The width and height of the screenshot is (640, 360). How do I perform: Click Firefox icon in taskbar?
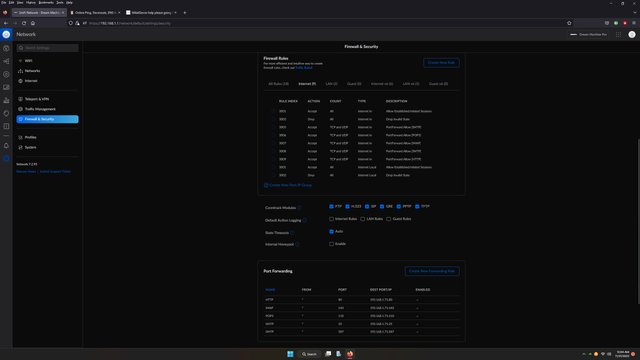pos(350,354)
